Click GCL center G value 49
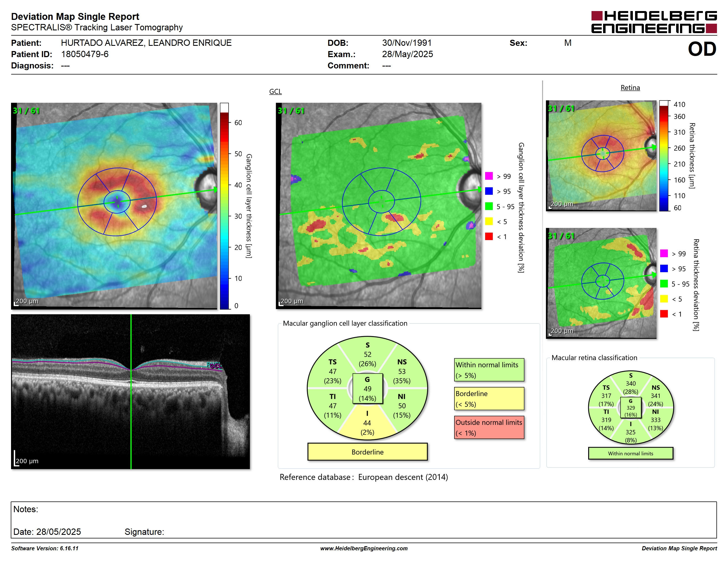728x563 pixels. pos(367,389)
